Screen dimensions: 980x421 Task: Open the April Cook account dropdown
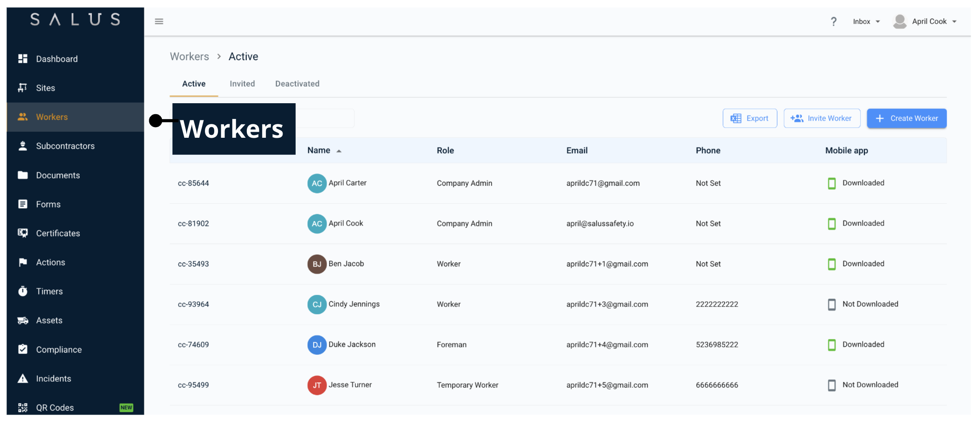(x=930, y=21)
